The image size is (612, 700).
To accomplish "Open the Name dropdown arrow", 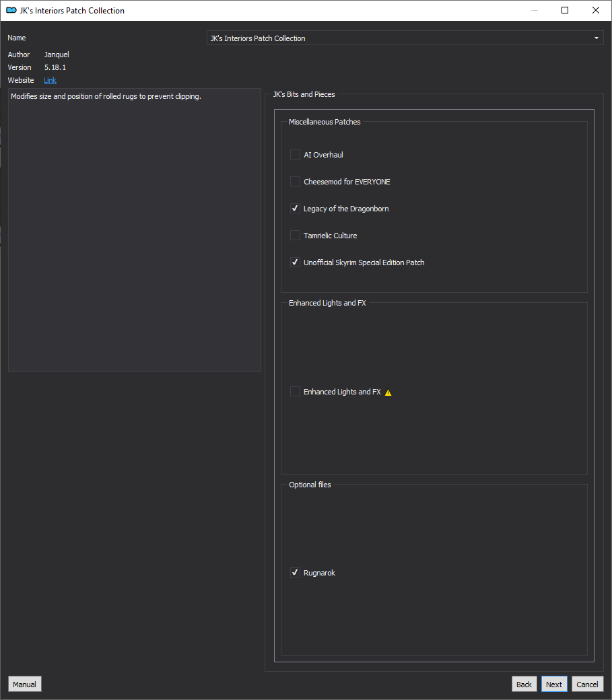I will (x=597, y=38).
